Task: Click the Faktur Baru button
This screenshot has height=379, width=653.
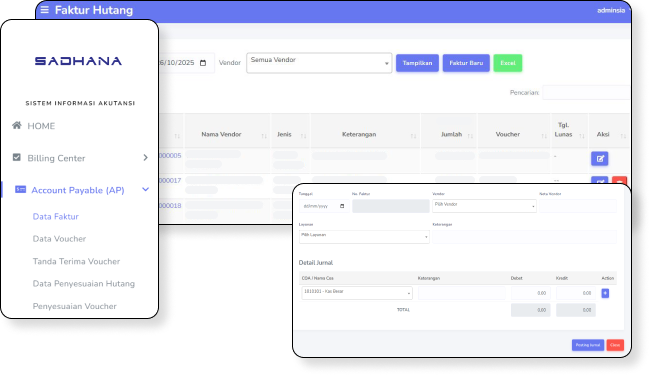Action: pyautogui.click(x=466, y=63)
